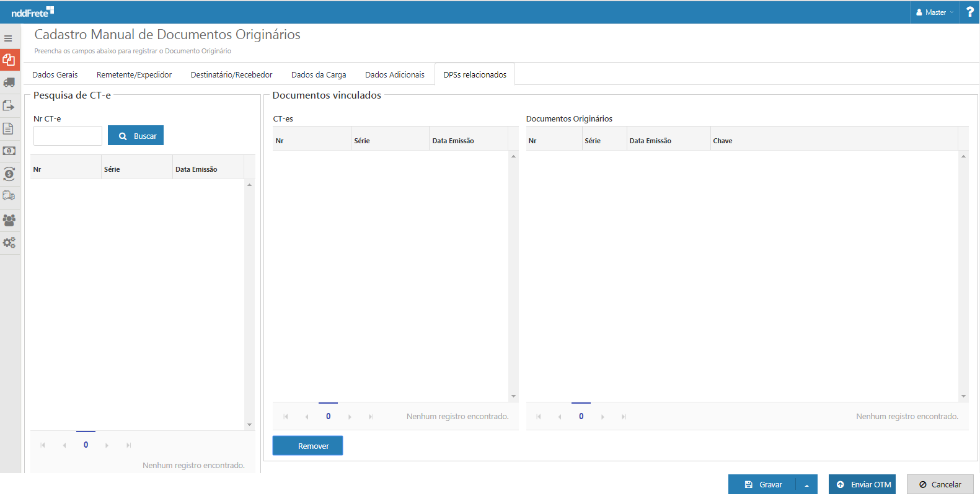Open the hamburger menu in sidebar
The width and height of the screenshot is (980, 501).
coord(9,38)
